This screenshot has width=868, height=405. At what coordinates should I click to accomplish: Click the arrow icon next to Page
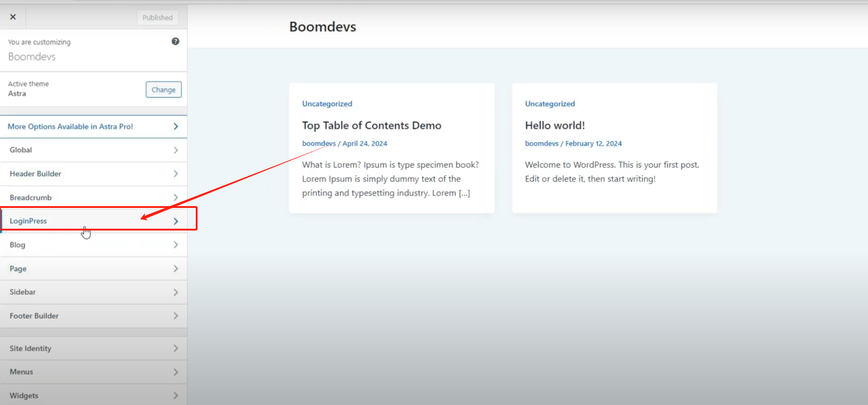pos(176,268)
